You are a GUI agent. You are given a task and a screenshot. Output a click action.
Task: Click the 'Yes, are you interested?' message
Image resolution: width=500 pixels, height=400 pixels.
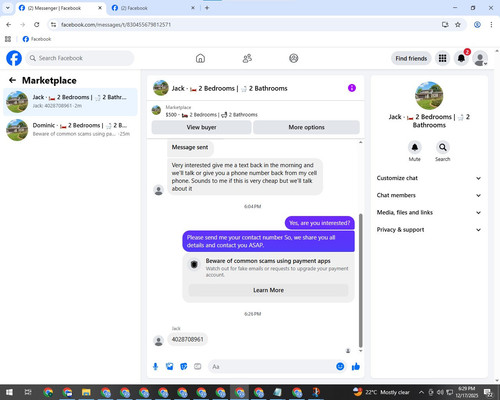[319, 223]
